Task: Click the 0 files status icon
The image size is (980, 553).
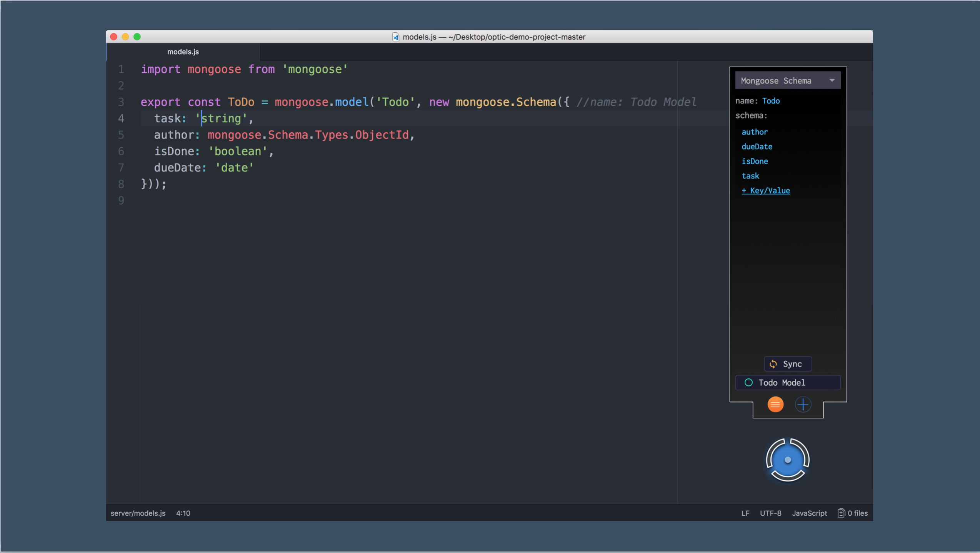Action: coord(841,513)
